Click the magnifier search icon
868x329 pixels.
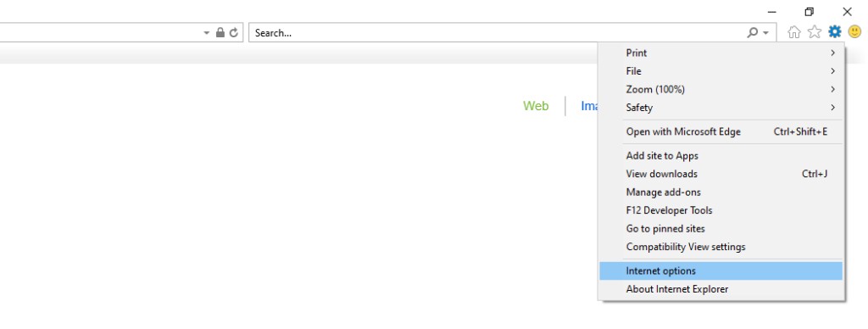click(753, 33)
